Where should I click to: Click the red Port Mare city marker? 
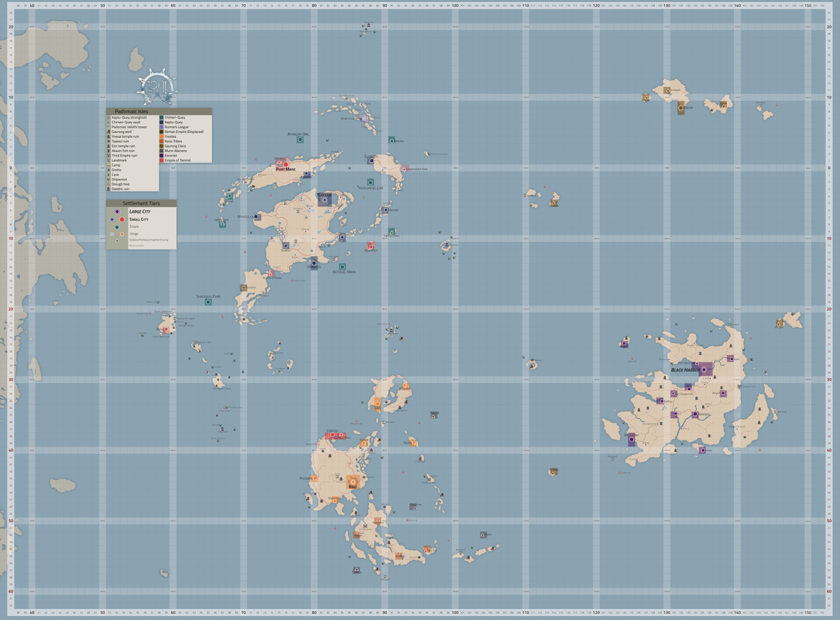click(286, 164)
